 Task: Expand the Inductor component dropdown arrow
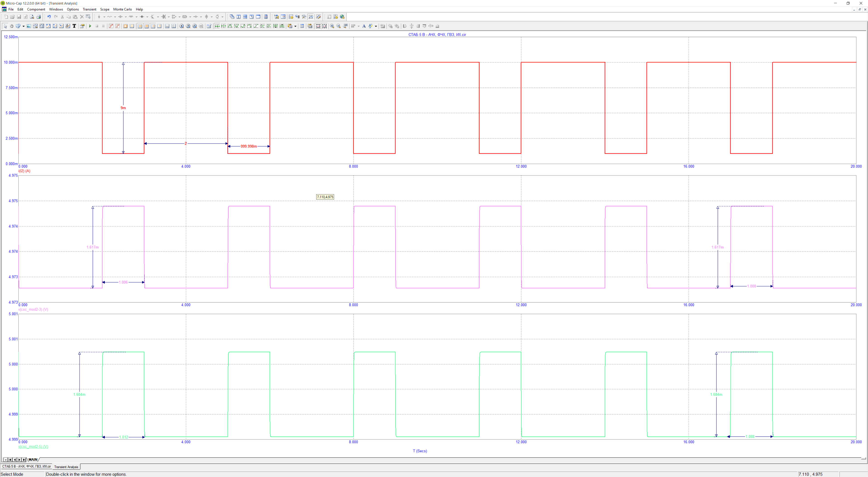[x=137, y=17]
